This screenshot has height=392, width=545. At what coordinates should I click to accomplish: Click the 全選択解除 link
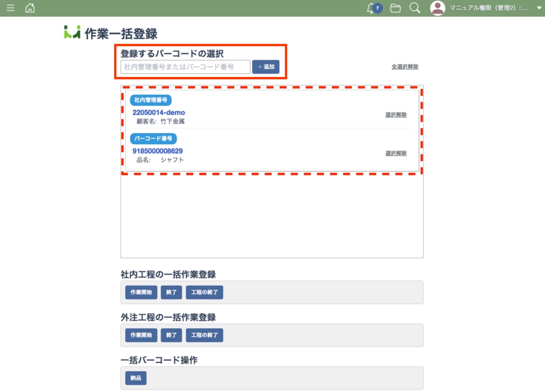(x=405, y=67)
